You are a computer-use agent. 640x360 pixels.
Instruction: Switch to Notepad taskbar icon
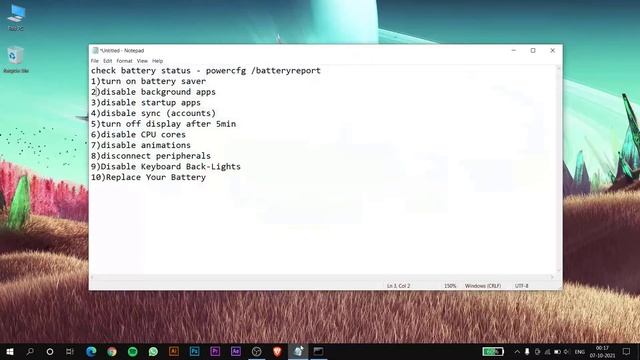298,351
